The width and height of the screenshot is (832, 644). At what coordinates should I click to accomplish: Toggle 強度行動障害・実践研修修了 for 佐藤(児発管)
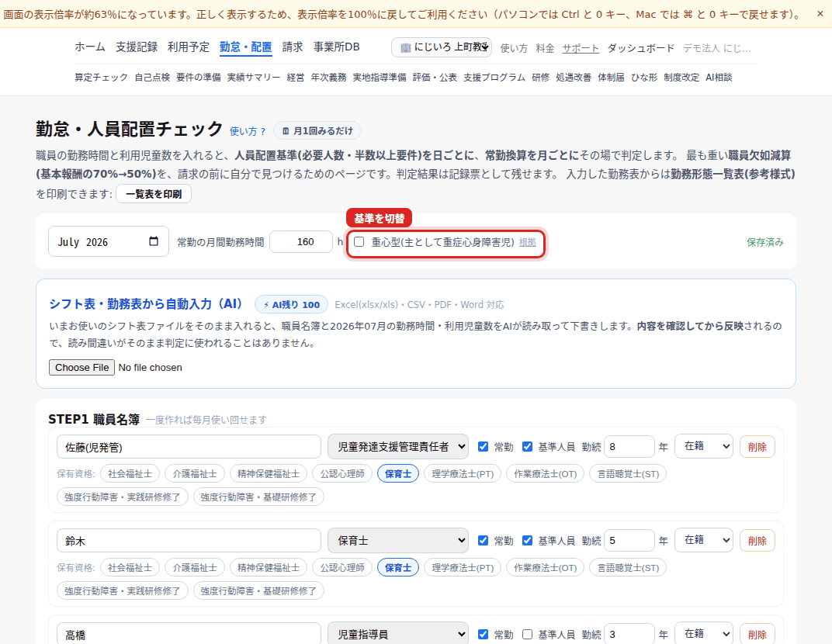[x=123, y=497]
